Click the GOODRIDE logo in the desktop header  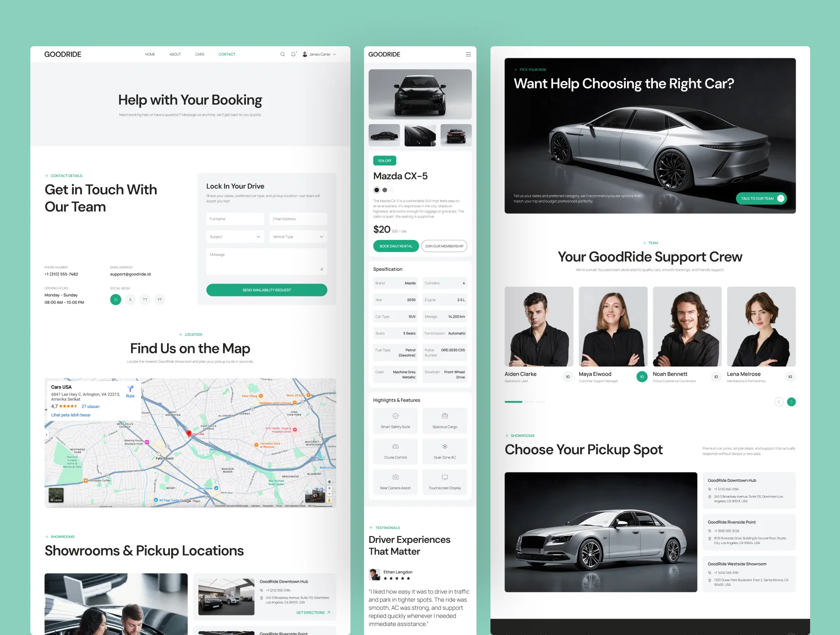[x=63, y=54]
